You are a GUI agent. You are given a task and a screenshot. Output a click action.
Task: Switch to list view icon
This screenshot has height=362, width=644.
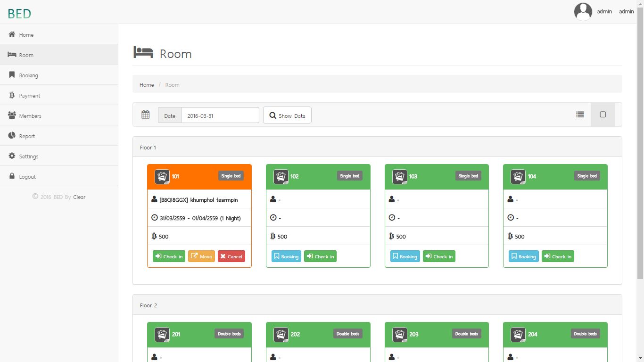580,115
